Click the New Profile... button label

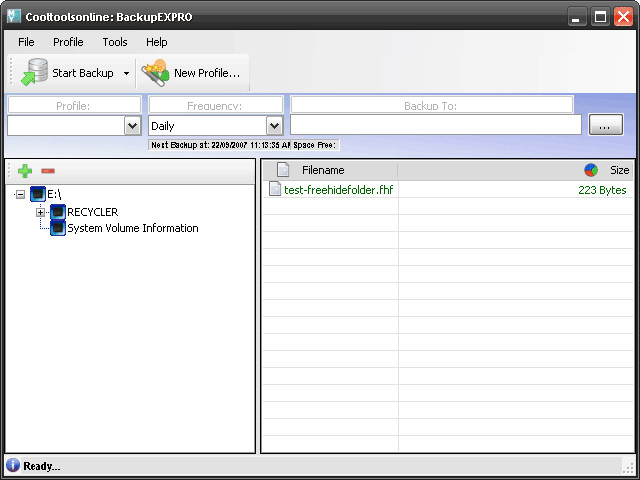pos(207,73)
